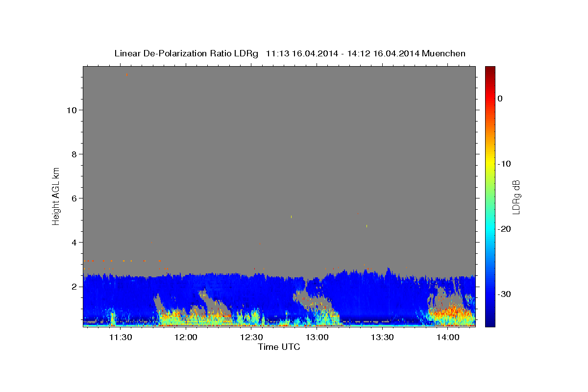Click the colorbar tick label -20
Viewport: 588px width, 392px height.
pyautogui.click(x=504, y=229)
